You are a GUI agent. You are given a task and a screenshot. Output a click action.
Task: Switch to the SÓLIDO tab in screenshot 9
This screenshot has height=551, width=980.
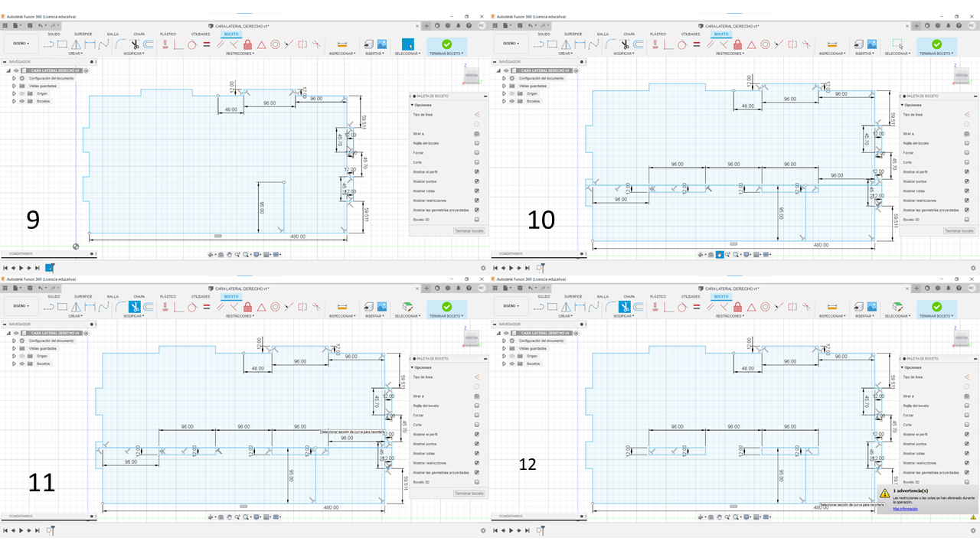(54, 34)
